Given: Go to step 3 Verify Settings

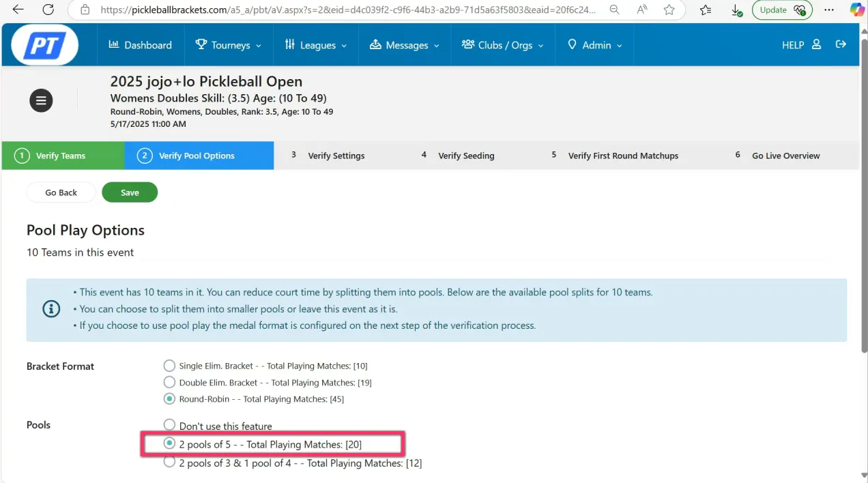Looking at the screenshot, I should point(328,156).
